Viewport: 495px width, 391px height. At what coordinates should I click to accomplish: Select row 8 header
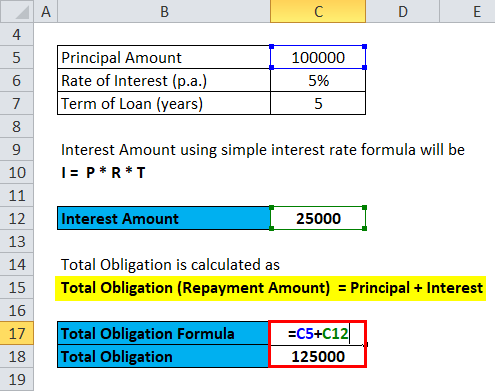click(17, 126)
